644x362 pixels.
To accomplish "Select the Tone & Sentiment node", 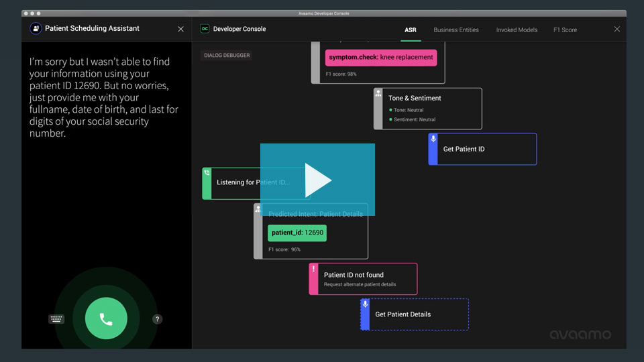I will pyautogui.click(x=427, y=109).
